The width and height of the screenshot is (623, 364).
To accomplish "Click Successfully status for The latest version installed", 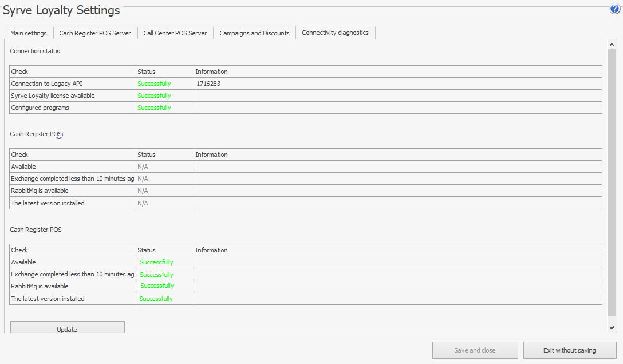I will click(156, 299).
